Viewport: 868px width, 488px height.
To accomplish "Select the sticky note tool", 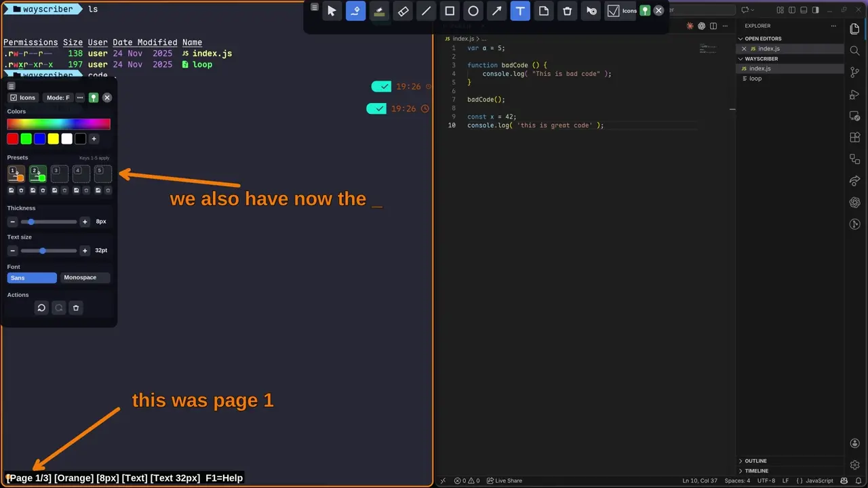I will pyautogui.click(x=544, y=11).
